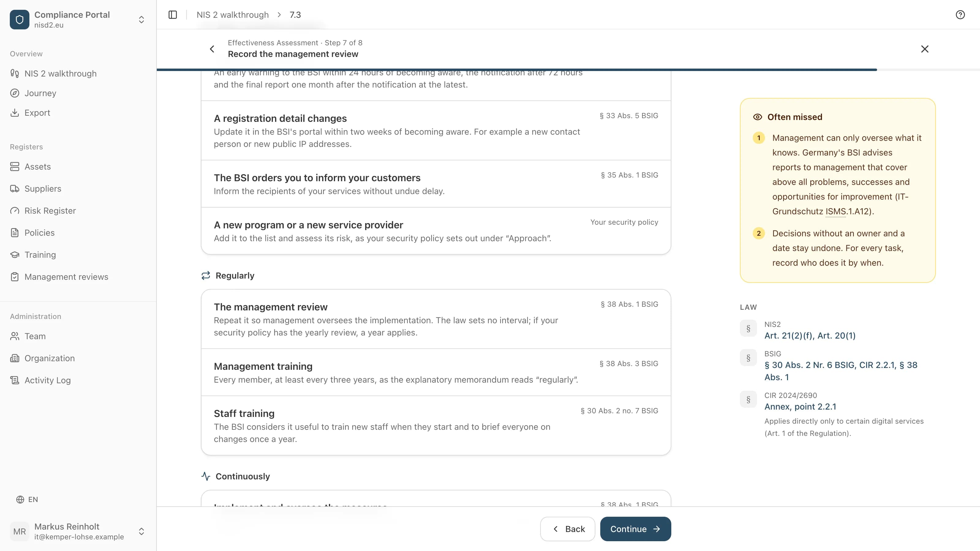This screenshot has height=551, width=980.
Task: Click the Export download icon
Action: click(x=14, y=113)
